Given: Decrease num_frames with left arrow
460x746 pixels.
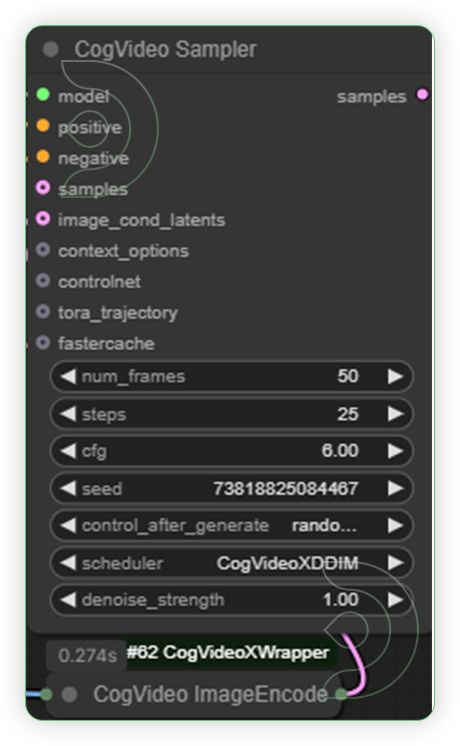Looking at the screenshot, I should click(68, 376).
